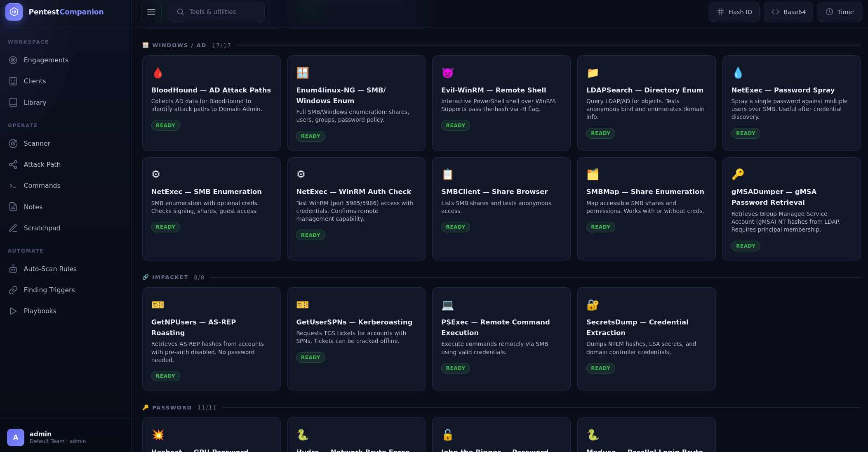
Task: Click the PSExec laptop icon
Action: click(448, 305)
